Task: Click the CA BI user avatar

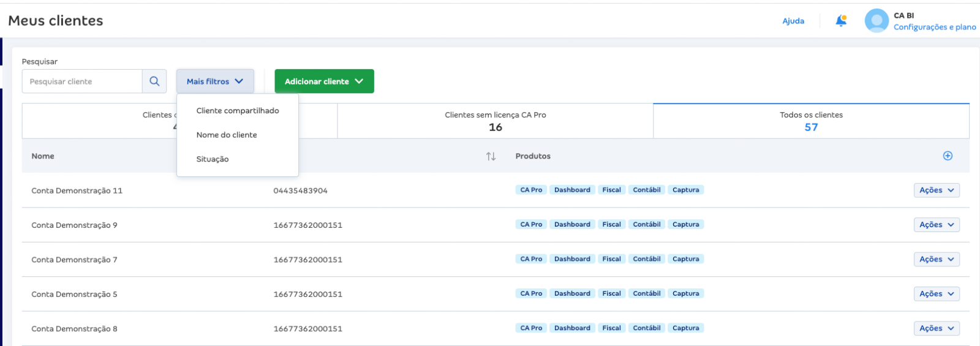Action: point(876,21)
